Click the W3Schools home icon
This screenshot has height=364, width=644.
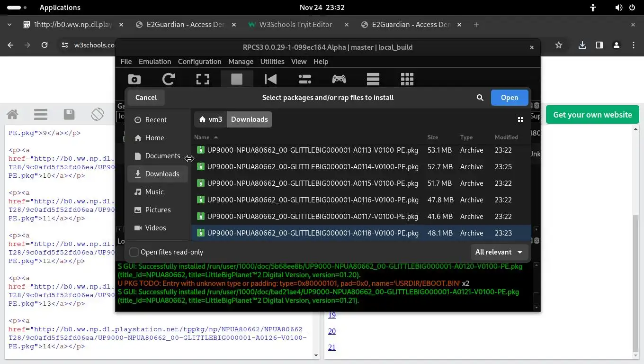pos(12,114)
